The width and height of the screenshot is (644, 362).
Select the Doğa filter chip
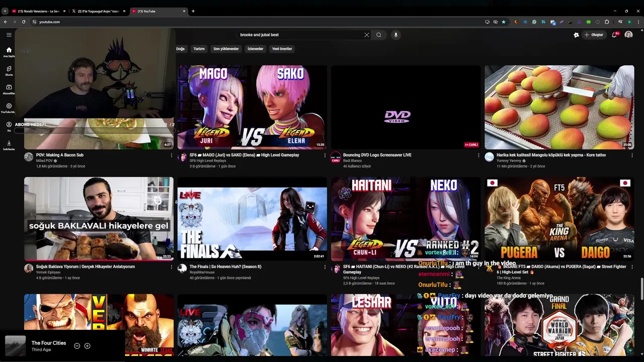coord(181,49)
